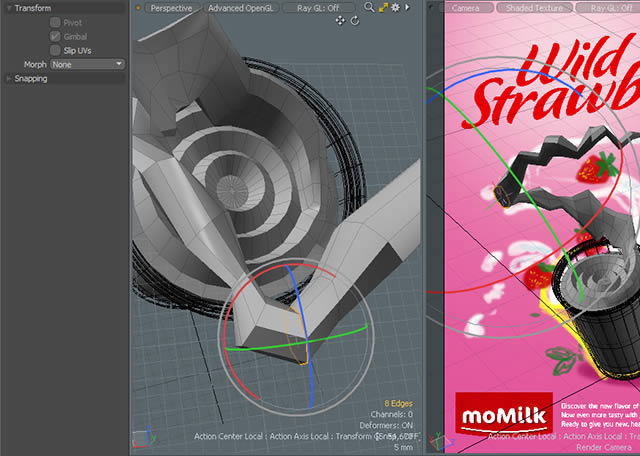Click the 'Channels: 0' info text
640x456 pixels.
(x=391, y=414)
